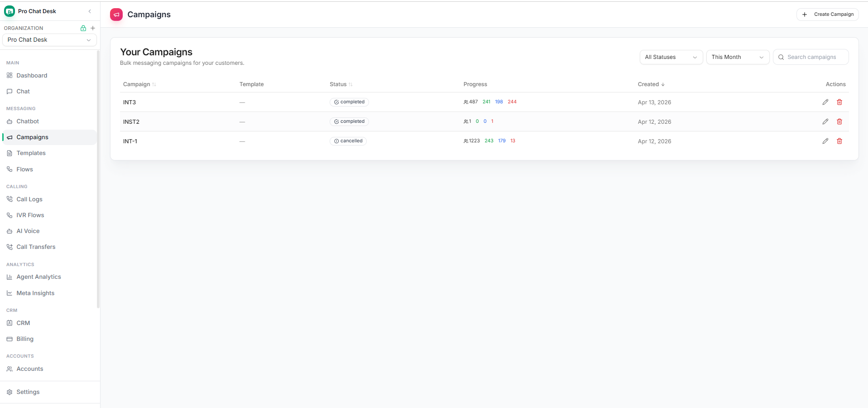Click the Chat bubble icon in sidebar
This screenshot has height=408, width=868.
[x=10, y=92]
